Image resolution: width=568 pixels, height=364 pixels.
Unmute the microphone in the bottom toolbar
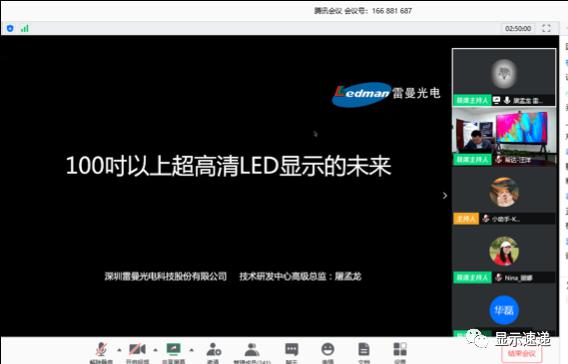click(x=101, y=349)
